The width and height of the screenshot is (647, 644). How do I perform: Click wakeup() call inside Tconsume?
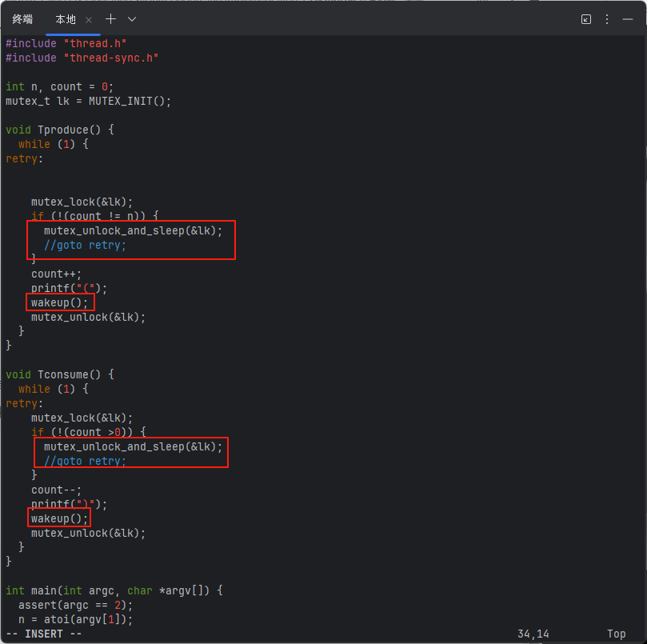coord(59,518)
